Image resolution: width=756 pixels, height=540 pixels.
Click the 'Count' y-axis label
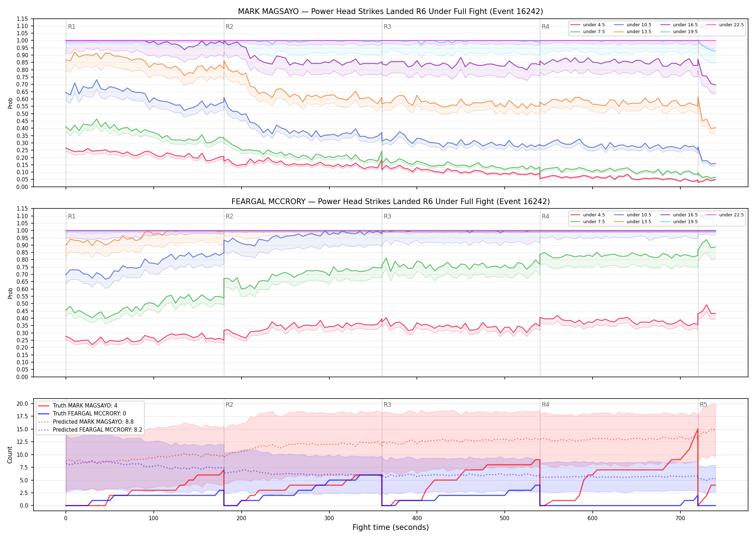[x=10, y=455]
